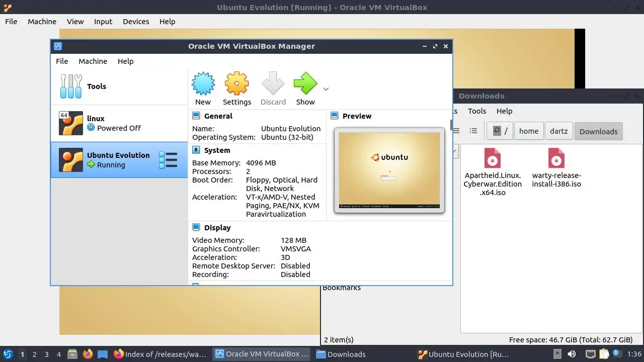
Task: Go to home folder in path bar
Action: (529, 131)
